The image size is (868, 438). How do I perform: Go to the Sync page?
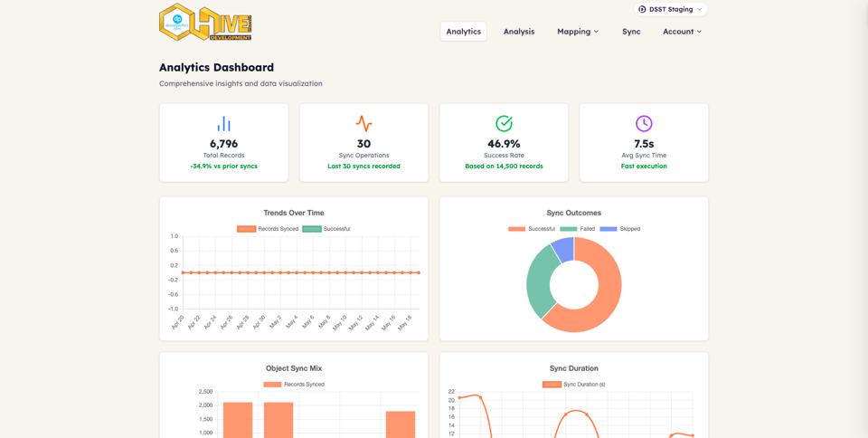631,32
